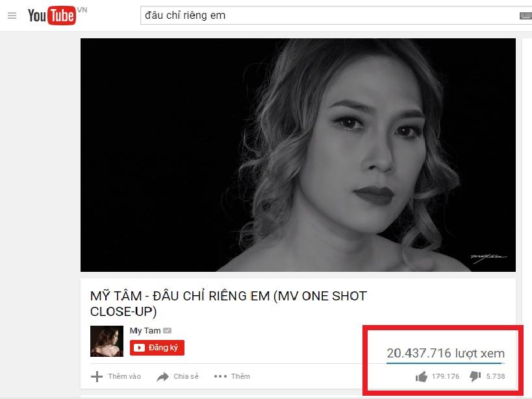This screenshot has height=399, width=532.
Task: Subscribe with the Đăng ký button
Action: (x=157, y=348)
